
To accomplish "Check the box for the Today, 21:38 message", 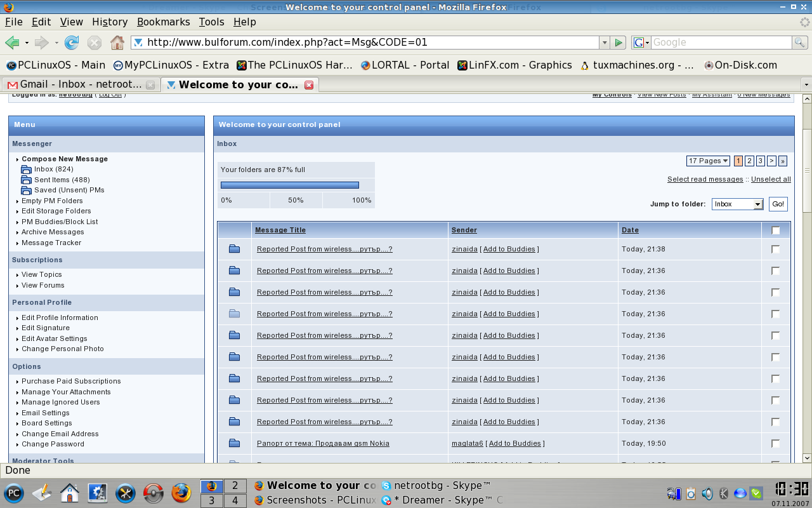I will tap(776, 250).
